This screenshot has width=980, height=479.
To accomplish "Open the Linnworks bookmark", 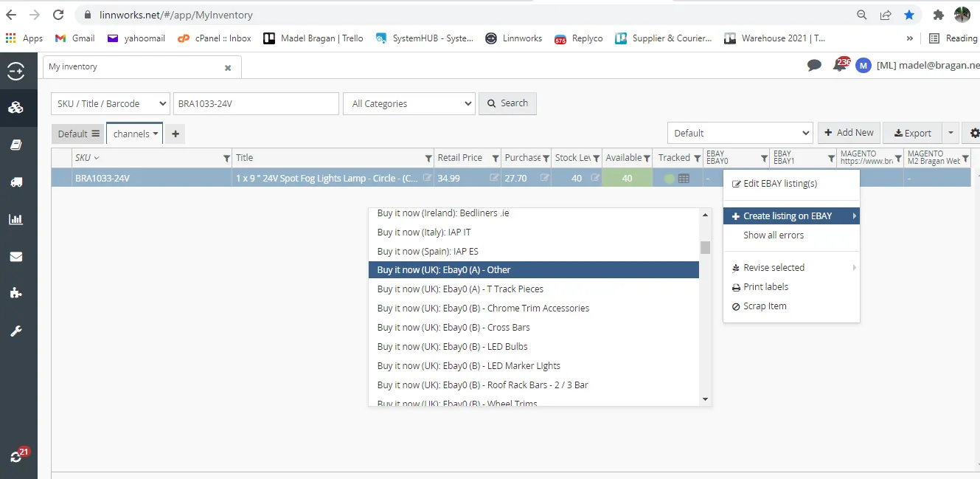I will click(513, 38).
